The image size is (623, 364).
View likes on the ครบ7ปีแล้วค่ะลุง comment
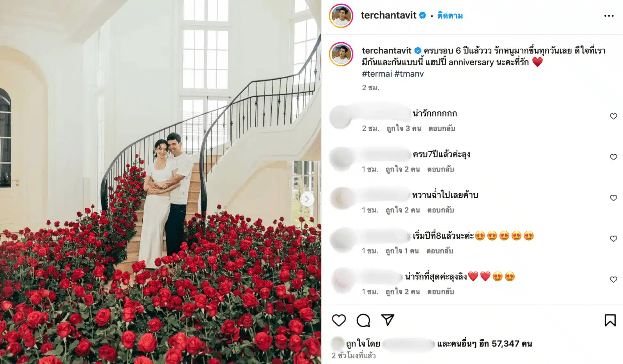click(403, 169)
